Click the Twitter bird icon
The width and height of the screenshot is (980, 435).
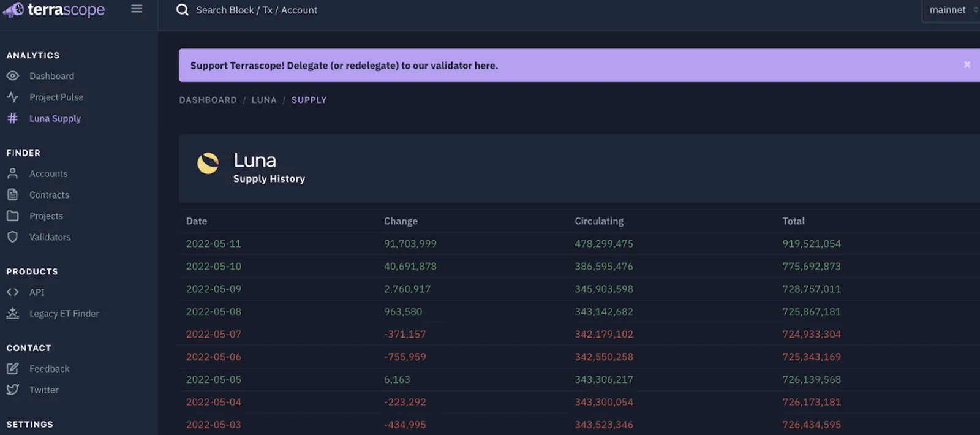(x=12, y=390)
